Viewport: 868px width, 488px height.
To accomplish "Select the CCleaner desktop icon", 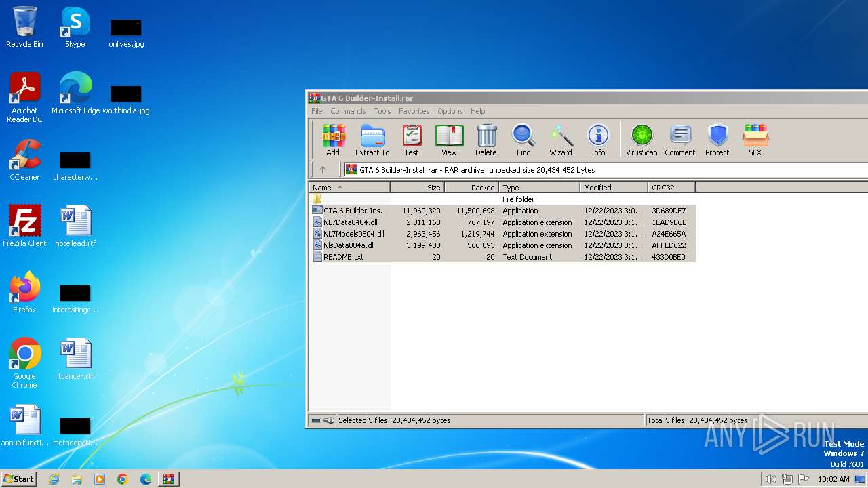I will 24,160.
